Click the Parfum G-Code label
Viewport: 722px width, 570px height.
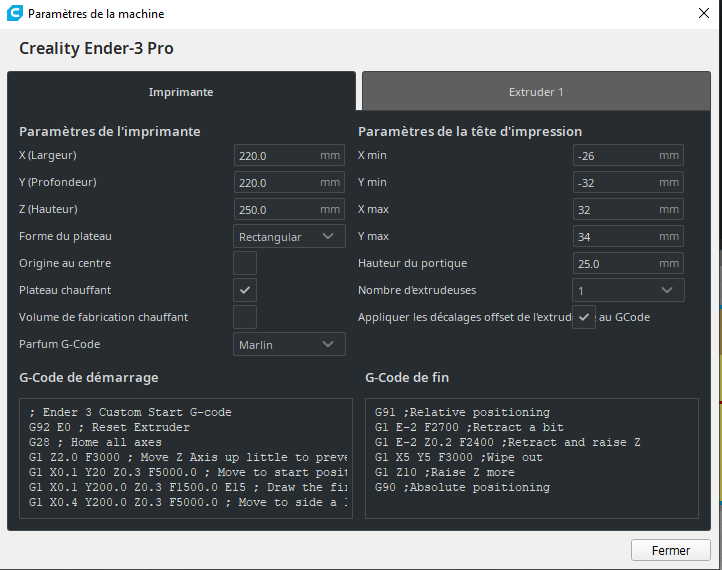click(x=59, y=344)
